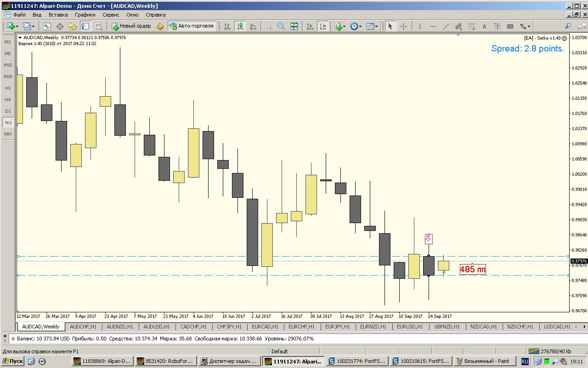The height and width of the screenshot is (368, 588).
Task: Click the New Chart dropdown arrow
Action: click(x=17, y=27)
